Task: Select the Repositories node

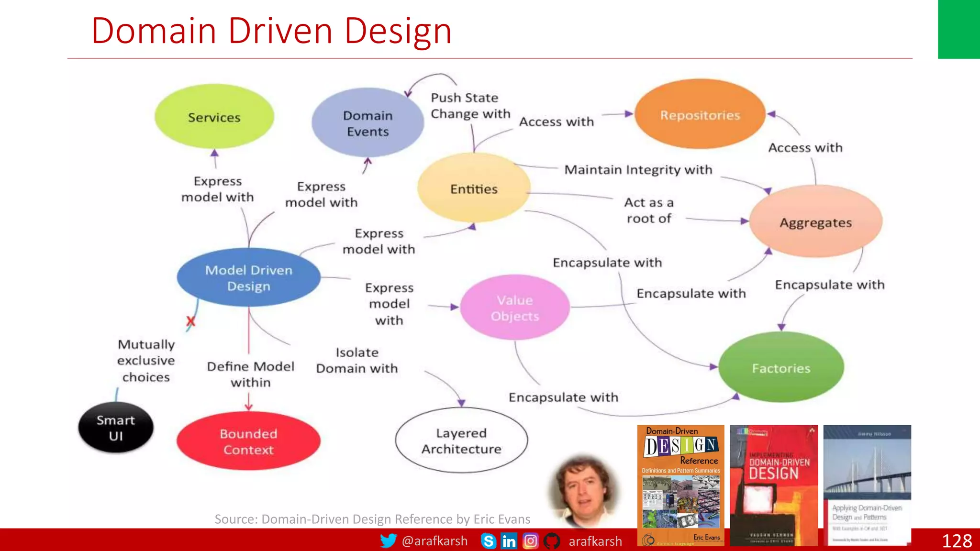Action: point(700,114)
